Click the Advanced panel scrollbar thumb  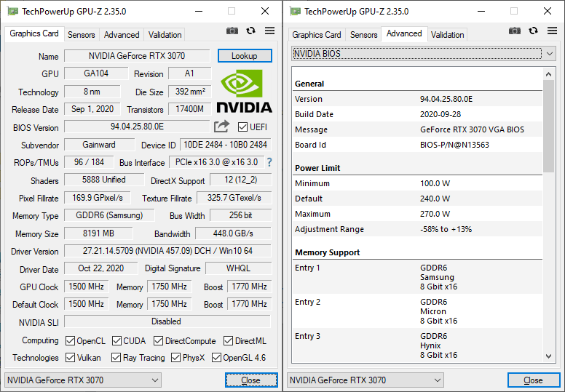[x=548, y=126]
